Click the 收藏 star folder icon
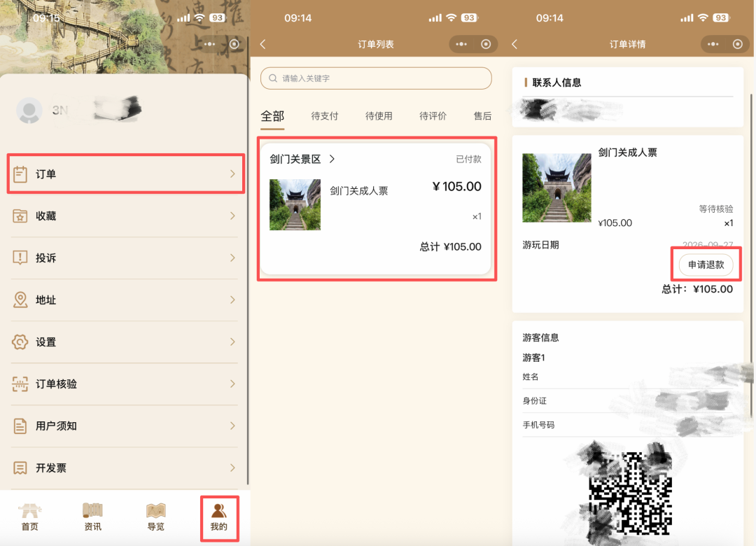Image resolution: width=756 pixels, height=546 pixels. [x=20, y=216]
